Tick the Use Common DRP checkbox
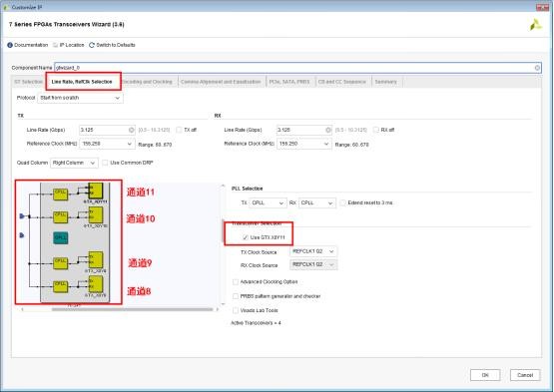This screenshot has width=554, height=392. click(105, 163)
